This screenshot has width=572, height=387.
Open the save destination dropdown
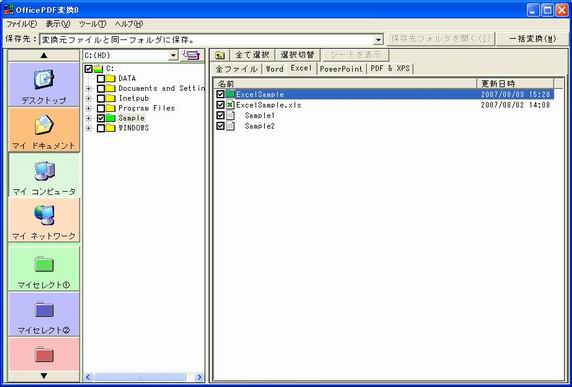(379, 39)
